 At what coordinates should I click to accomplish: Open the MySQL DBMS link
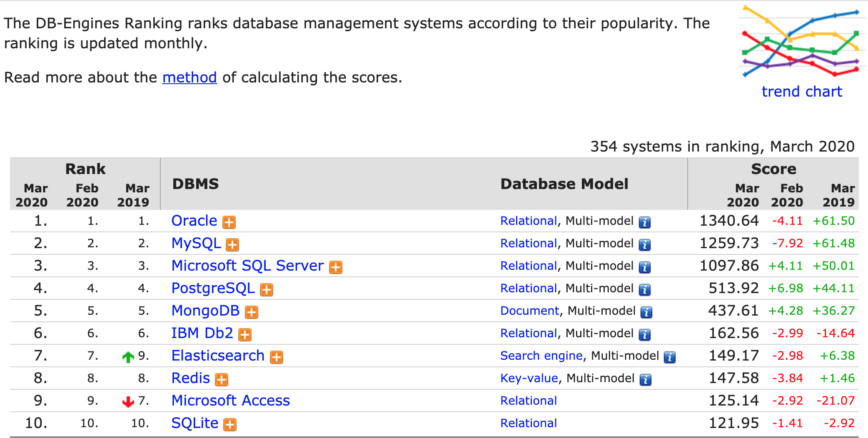pyautogui.click(x=196, y=243)
